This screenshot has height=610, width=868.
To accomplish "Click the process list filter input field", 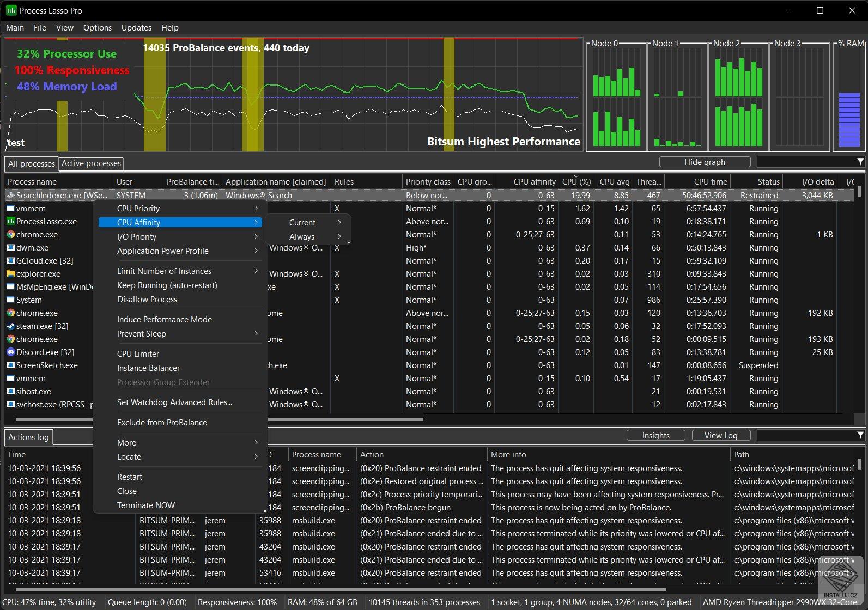I will click(806, 162).
